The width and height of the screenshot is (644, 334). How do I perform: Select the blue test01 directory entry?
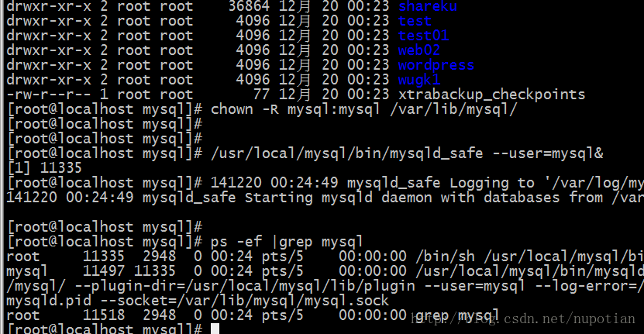point(423,36)
